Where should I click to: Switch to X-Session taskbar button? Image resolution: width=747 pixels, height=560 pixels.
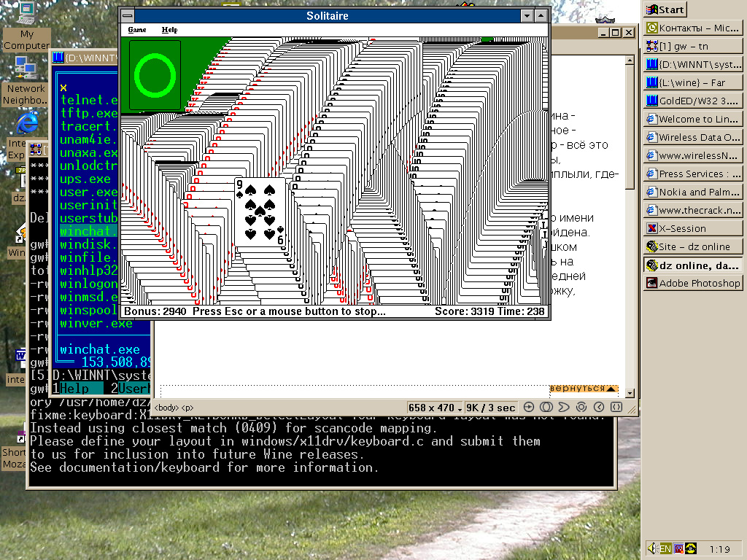point(693,228)
